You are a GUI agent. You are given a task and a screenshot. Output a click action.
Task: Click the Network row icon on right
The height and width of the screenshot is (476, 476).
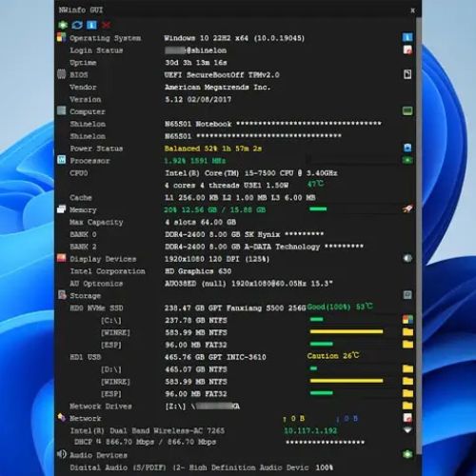(407, 418)
